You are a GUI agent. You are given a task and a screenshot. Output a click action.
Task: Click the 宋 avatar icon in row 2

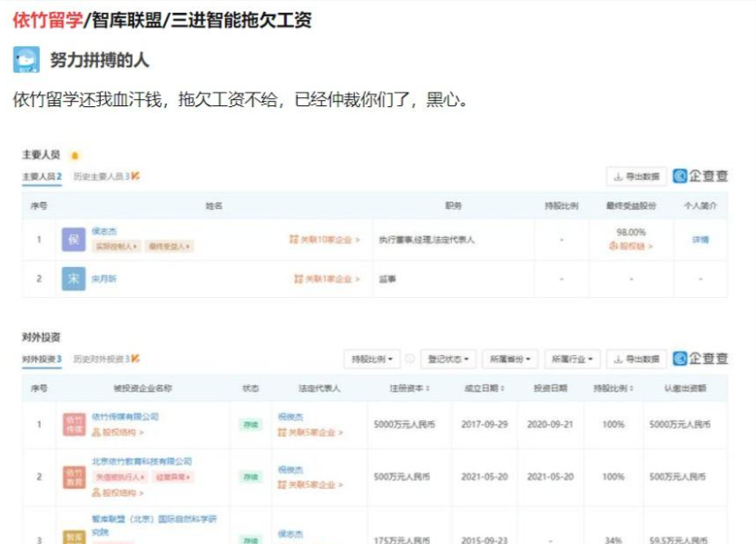(74, 279)
